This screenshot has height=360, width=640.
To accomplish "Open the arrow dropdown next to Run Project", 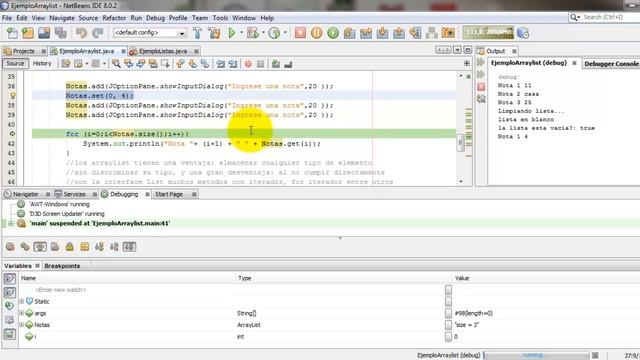I will [241, 33].
